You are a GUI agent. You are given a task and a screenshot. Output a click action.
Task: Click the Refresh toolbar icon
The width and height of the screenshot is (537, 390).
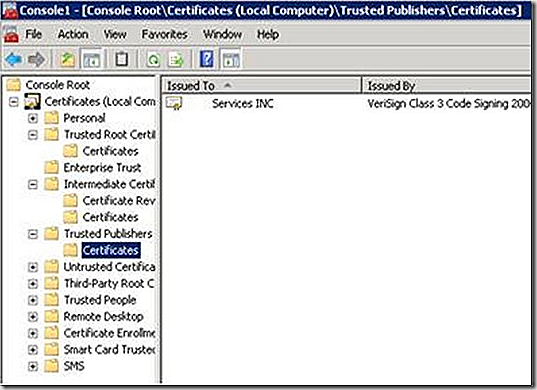pyautogui.click(x=153, y=60)
